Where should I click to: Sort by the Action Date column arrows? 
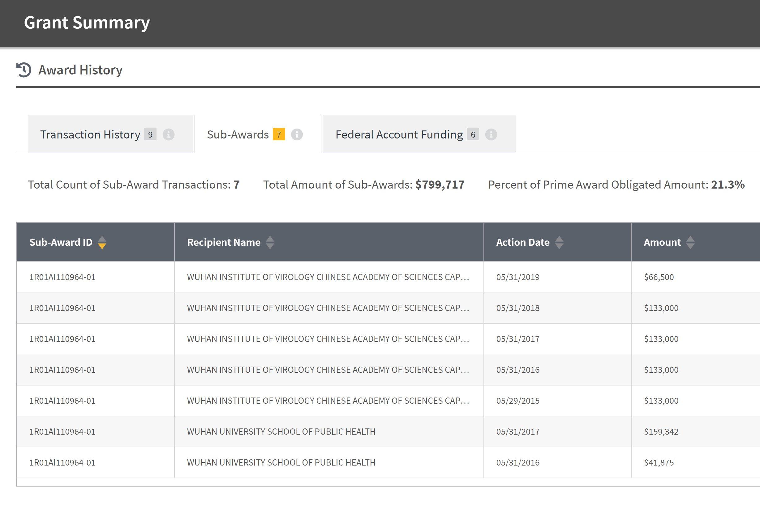[x=559, y=242]
